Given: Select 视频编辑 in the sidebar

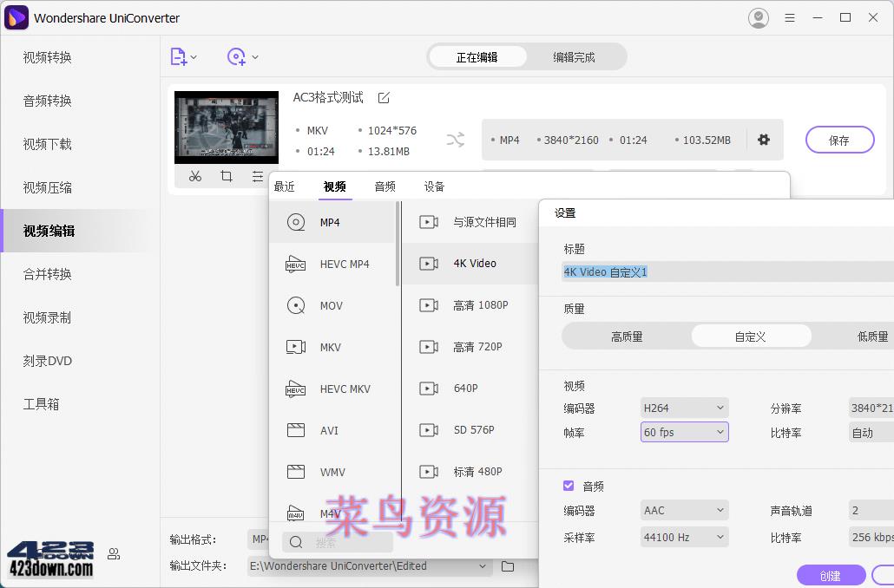Looking at the screenshot, I should click(49, 231).
